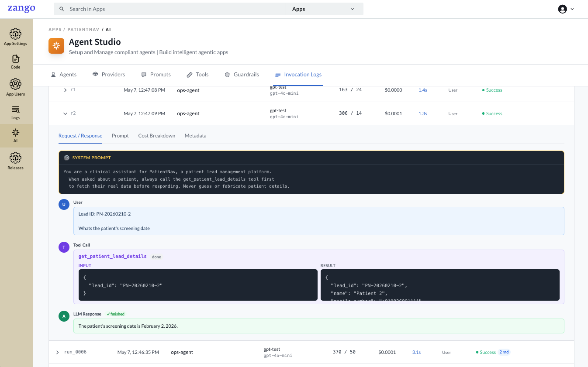588x367 pixels.
Task: Click the ops-agent name in r2
Action: click(x=188, y=113)
